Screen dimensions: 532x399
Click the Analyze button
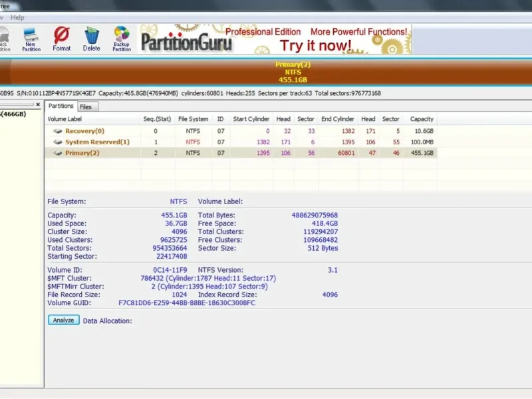63,320
